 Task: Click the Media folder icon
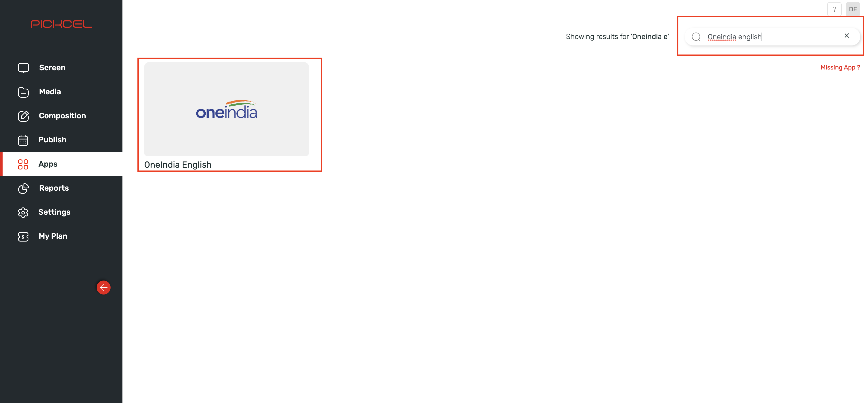23,92
